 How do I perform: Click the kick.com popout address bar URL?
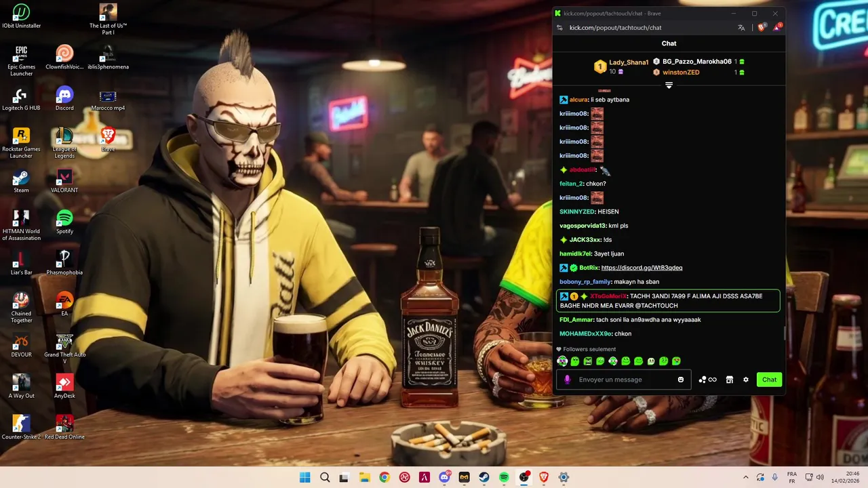point(615,28)
